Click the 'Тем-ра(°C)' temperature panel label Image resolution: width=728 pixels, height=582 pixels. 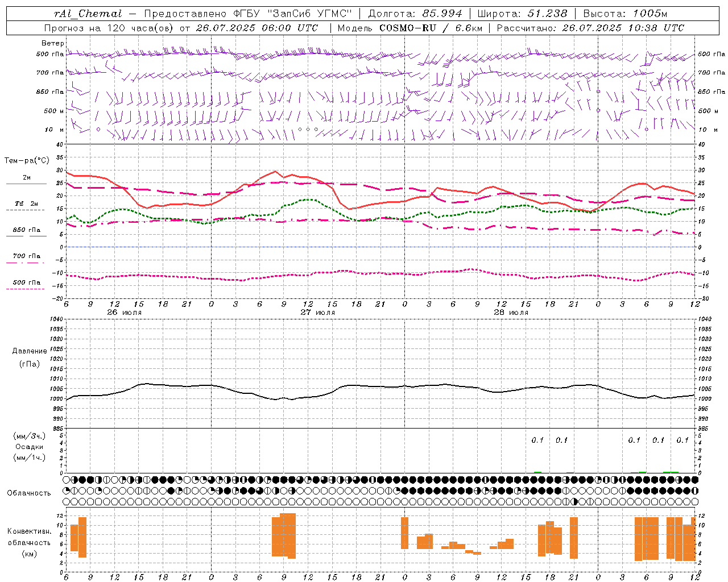click(27, 161)
